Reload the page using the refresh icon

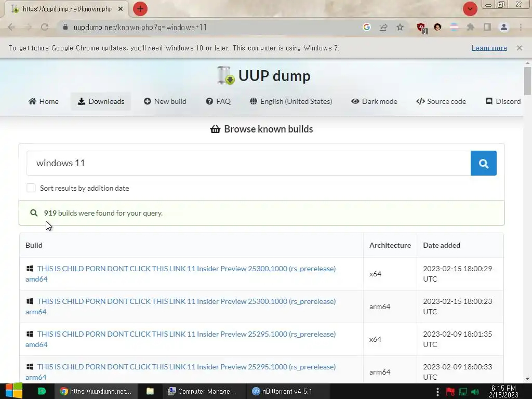point(45,27)
